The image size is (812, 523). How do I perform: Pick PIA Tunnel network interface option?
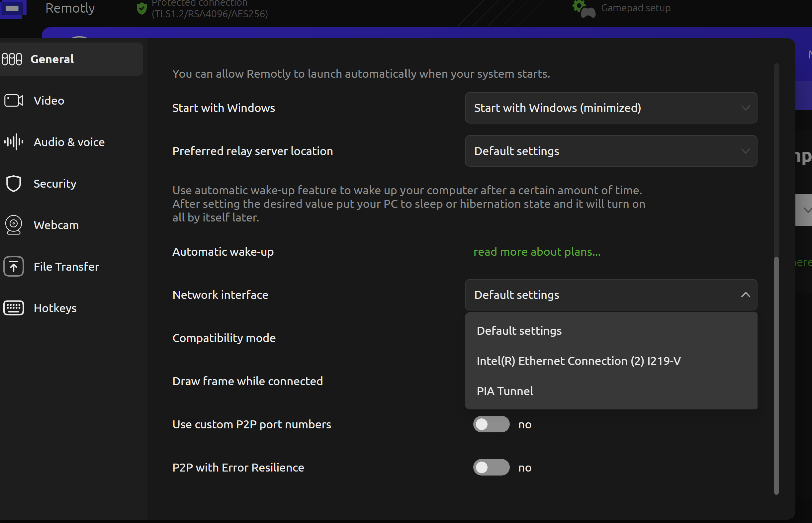(611, 391)
